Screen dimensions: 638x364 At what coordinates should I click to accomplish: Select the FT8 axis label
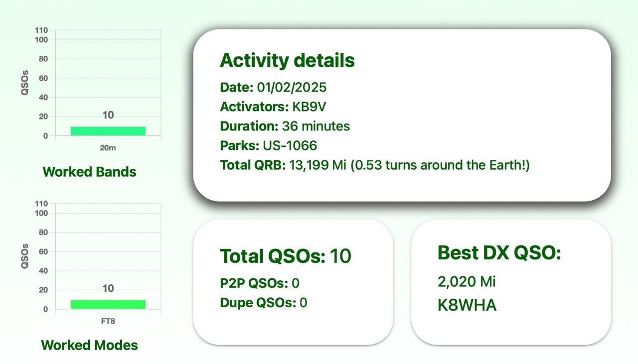[108, 321]
